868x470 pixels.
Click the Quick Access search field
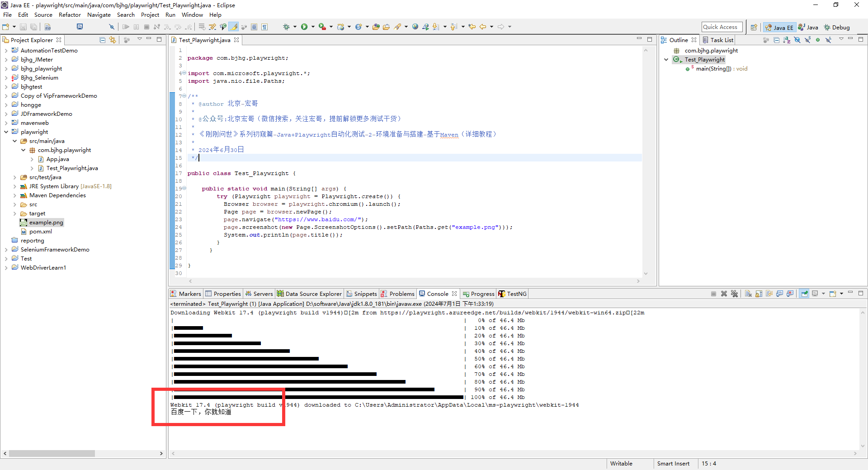722,27
